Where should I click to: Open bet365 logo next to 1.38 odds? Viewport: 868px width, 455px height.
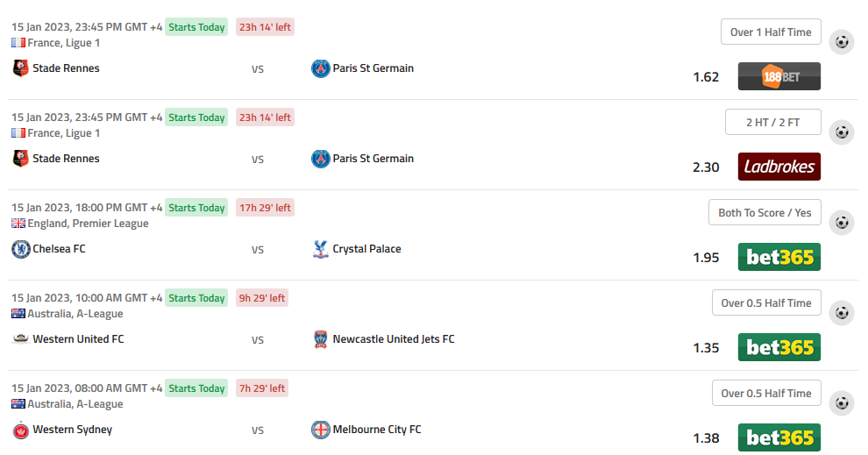click(779, 437)
